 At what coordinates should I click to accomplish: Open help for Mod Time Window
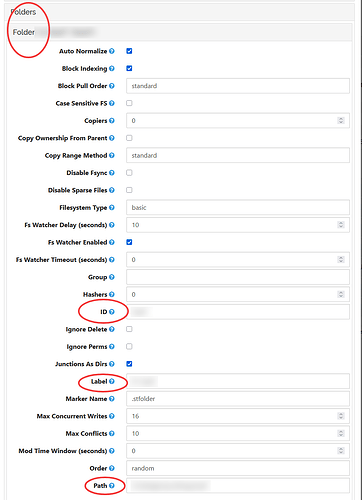[112, 451]
